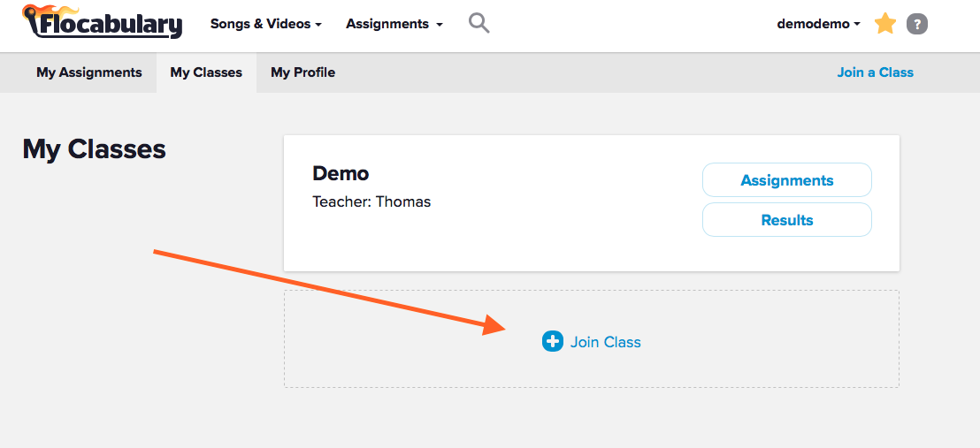This screenshot has width=980, height=448.
Task: Open search with the magnifying glass icon
Action: point(479,24)
